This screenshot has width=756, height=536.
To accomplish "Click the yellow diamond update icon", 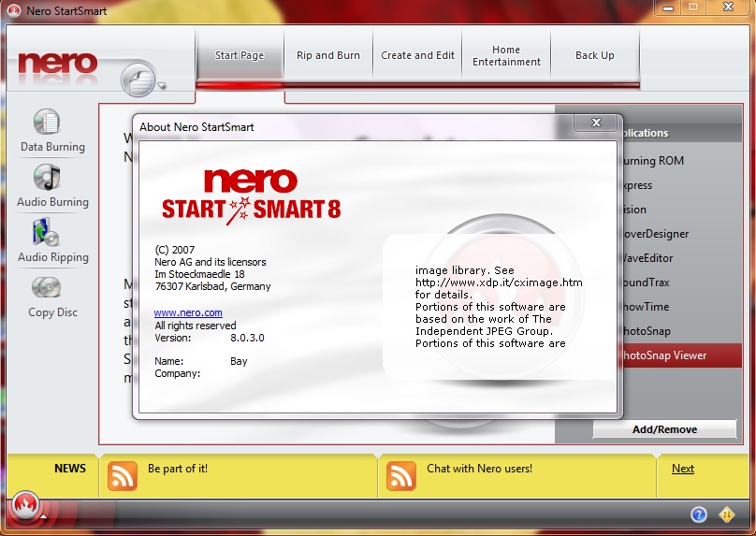I will click(x=727, y=514).
